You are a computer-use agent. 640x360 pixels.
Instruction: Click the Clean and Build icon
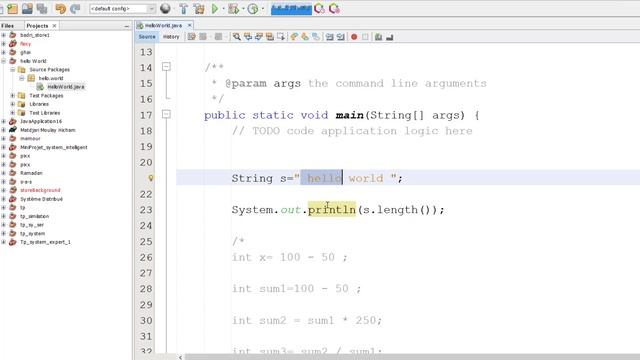(199, 8)
